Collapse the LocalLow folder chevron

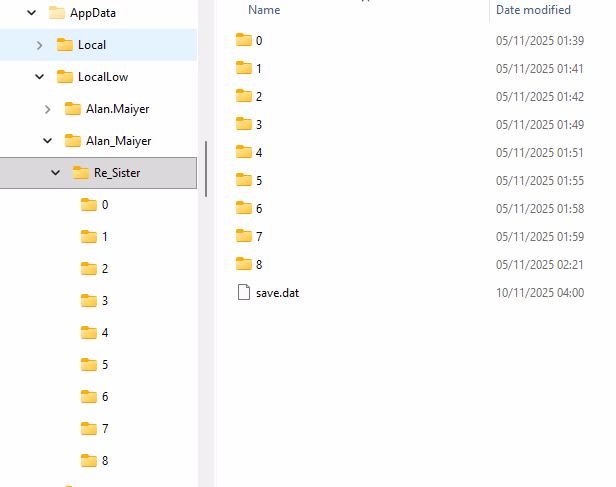[39, 77]
